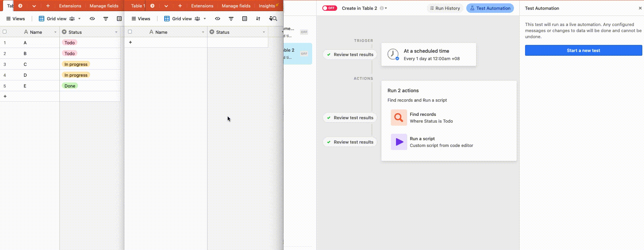Viewport: 644px width, 250px height.
Task: Click collaborators people icon in the left records table
Action: click(72, 19)
